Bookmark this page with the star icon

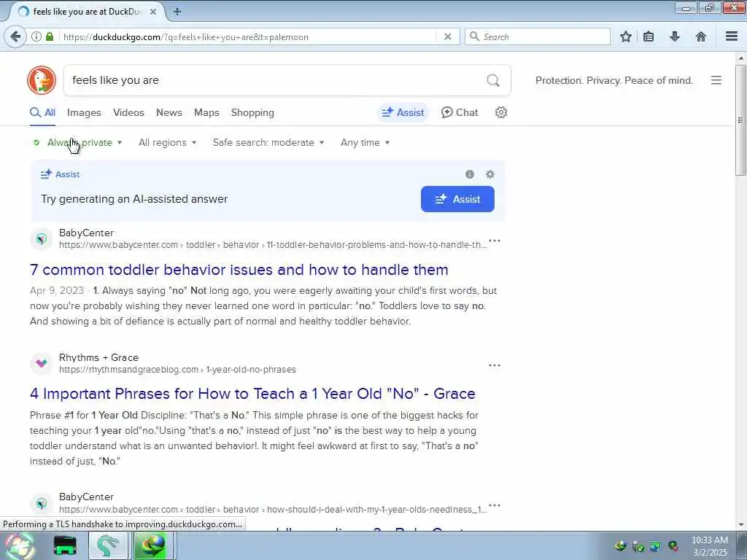[625, 36]
